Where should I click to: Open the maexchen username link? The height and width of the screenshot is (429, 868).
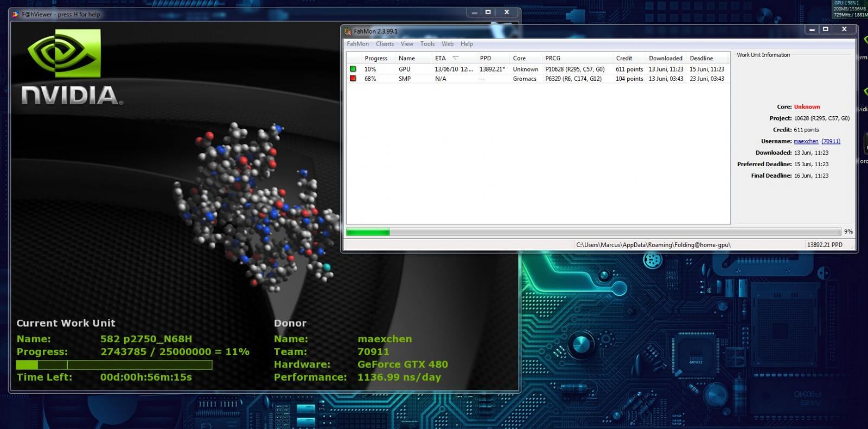[x=806, y=141]
